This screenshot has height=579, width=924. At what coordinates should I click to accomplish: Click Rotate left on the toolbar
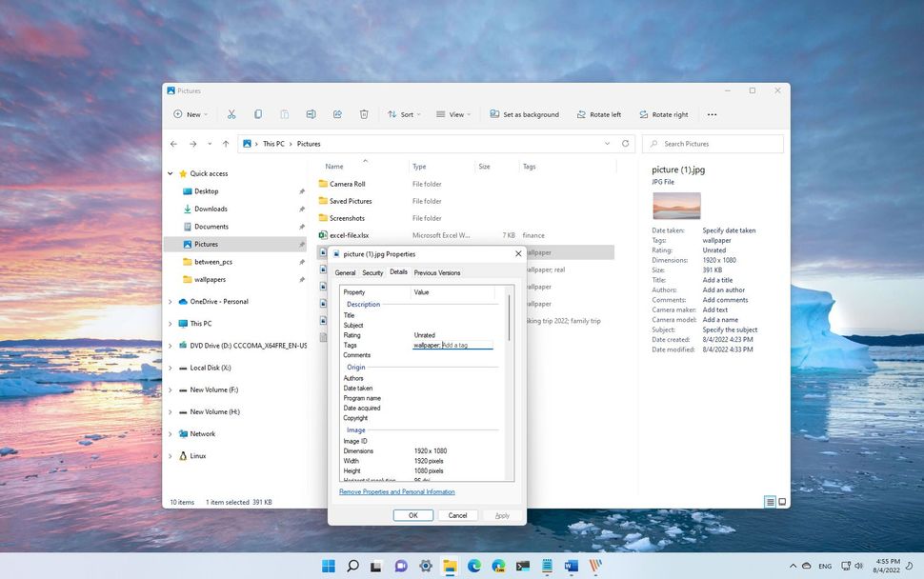(600, 114)
